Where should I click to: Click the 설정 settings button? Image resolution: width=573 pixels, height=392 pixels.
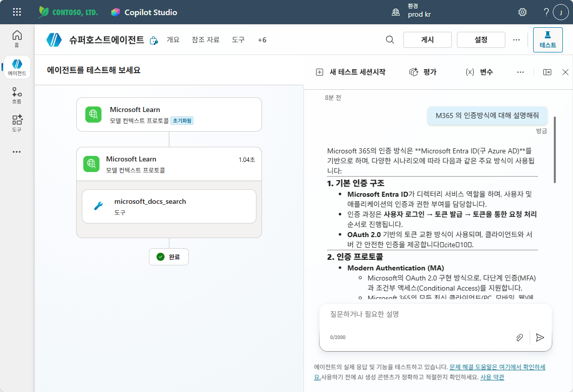(481, 40)
